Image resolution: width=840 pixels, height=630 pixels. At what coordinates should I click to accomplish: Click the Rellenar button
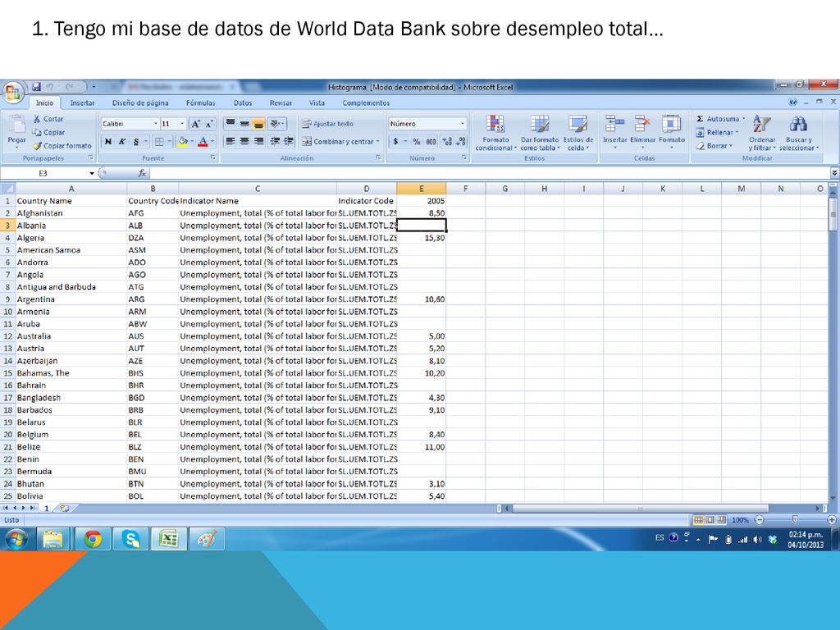[x=717, y=132]
